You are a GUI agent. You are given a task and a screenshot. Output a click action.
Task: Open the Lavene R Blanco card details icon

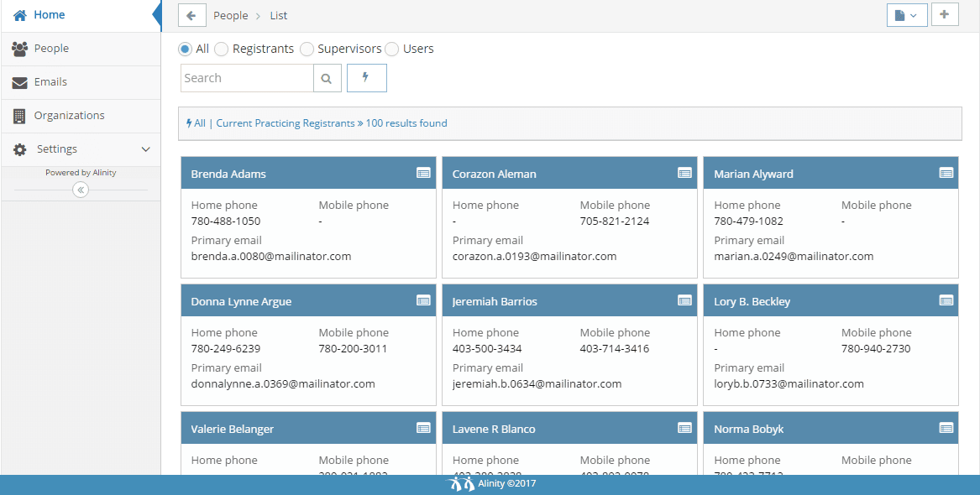pos(684,428)
